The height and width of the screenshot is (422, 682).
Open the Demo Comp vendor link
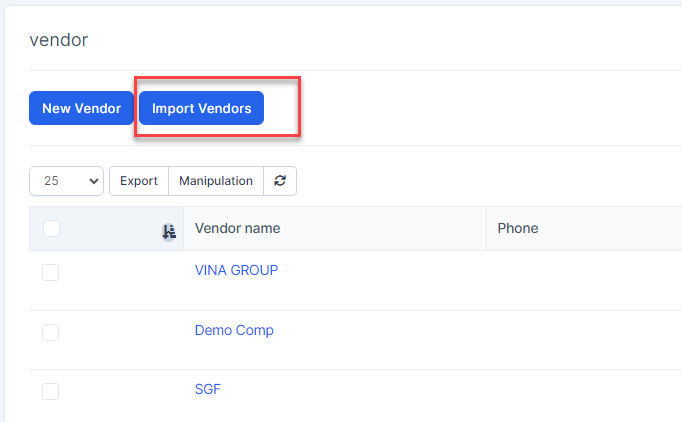click(x=234, y=330)
